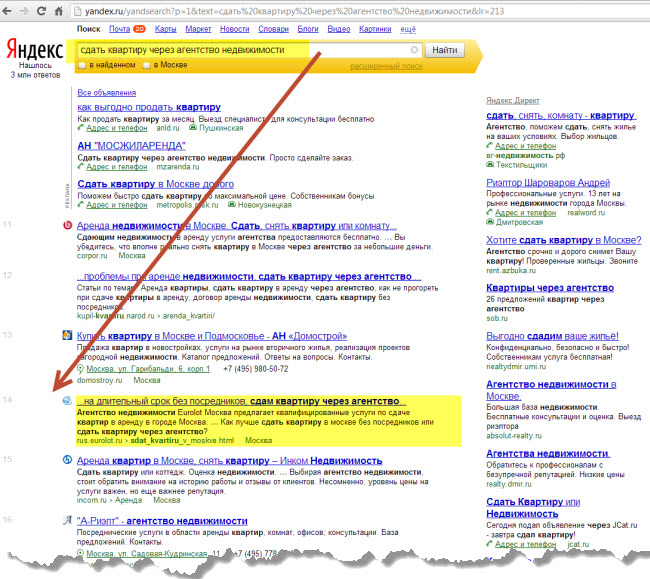The height and width of the screenshot is (579, 650).
Task: Open the Словари tab
Action: (273, 29)
